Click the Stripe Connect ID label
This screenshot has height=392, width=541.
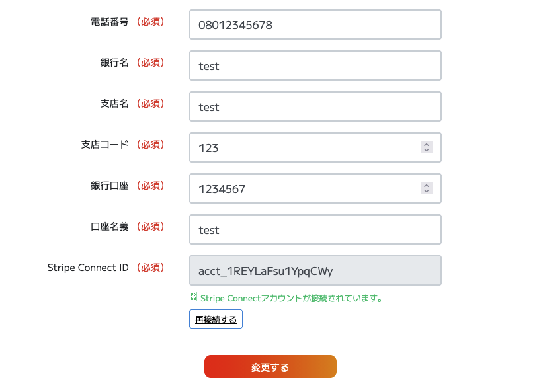[88, 268]
